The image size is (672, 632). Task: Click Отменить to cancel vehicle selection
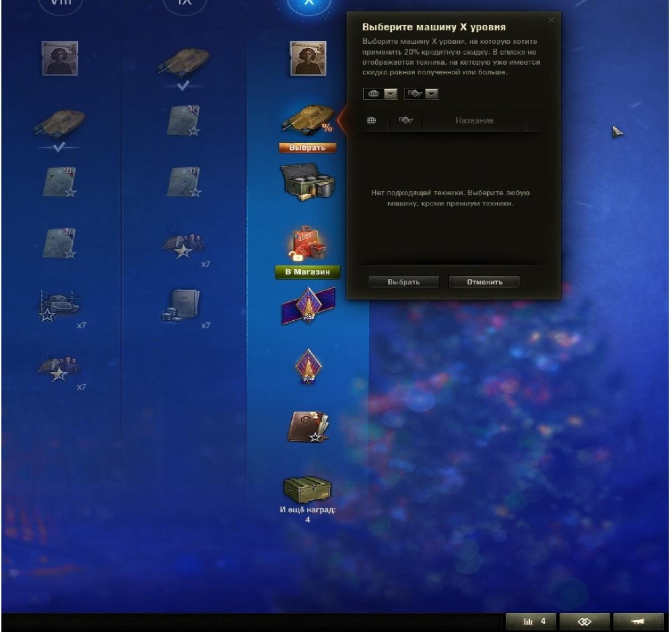484,282
